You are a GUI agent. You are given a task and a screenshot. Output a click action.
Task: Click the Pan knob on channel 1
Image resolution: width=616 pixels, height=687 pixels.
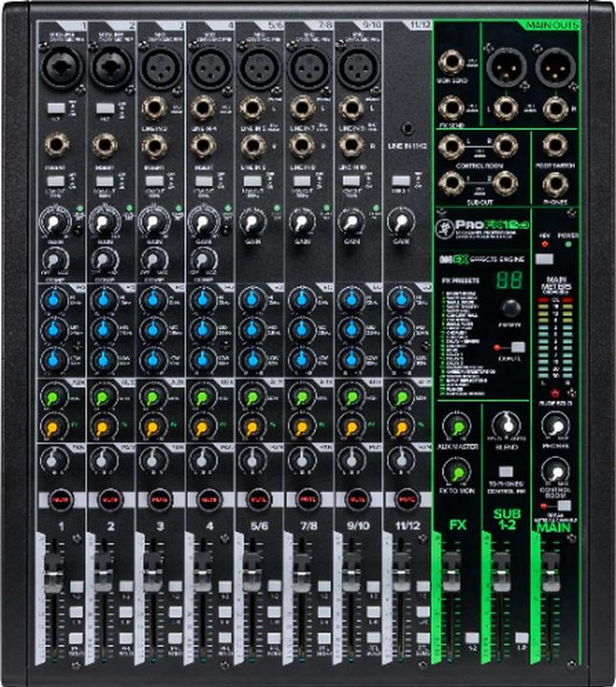coord(53,461)
